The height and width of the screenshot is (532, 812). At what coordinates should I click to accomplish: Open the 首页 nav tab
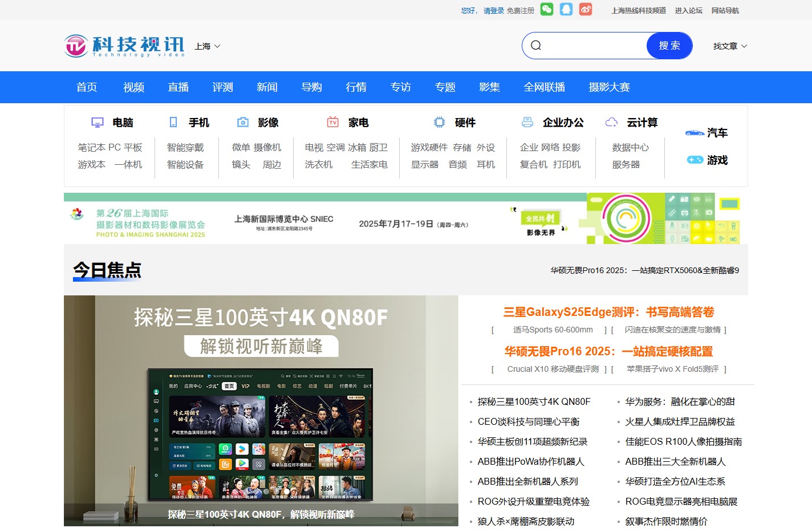[87, 87]
